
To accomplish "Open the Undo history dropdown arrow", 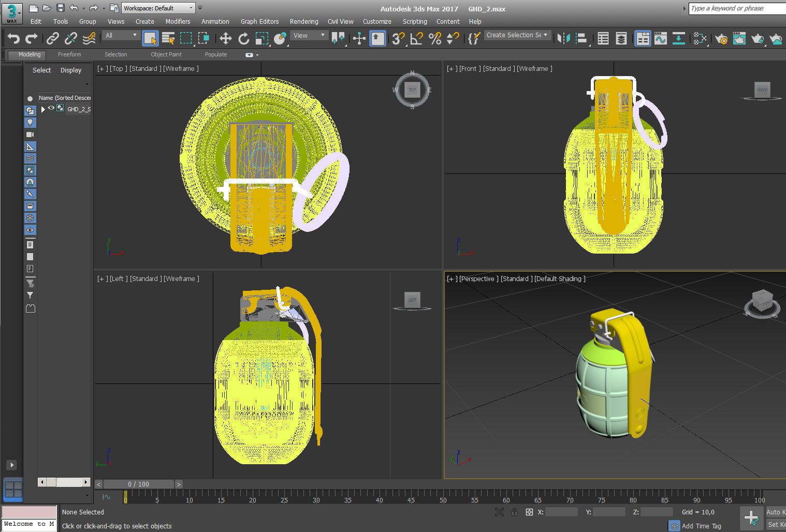I will click(83, 8).
